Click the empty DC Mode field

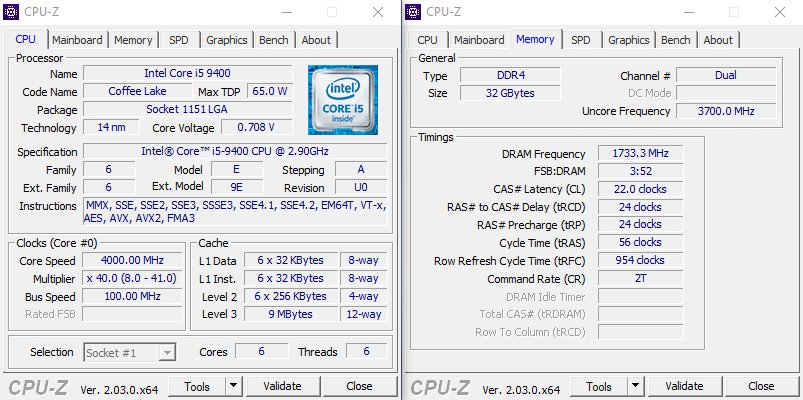click(x=726, y=93)
